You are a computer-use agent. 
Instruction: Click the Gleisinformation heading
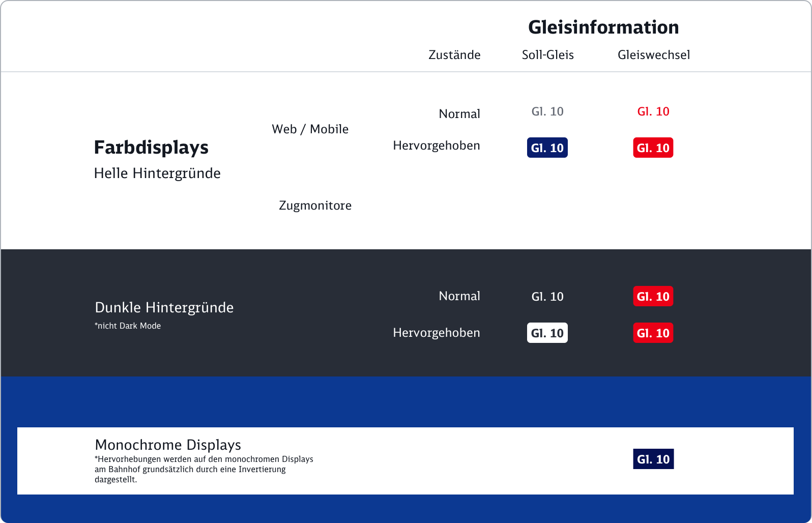pos(603,27)
